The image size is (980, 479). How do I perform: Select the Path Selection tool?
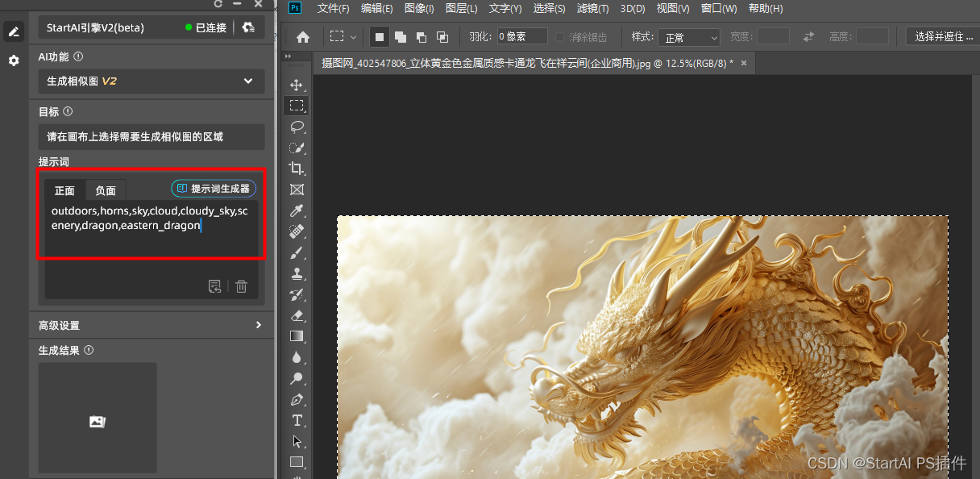[x=297, y=441]
